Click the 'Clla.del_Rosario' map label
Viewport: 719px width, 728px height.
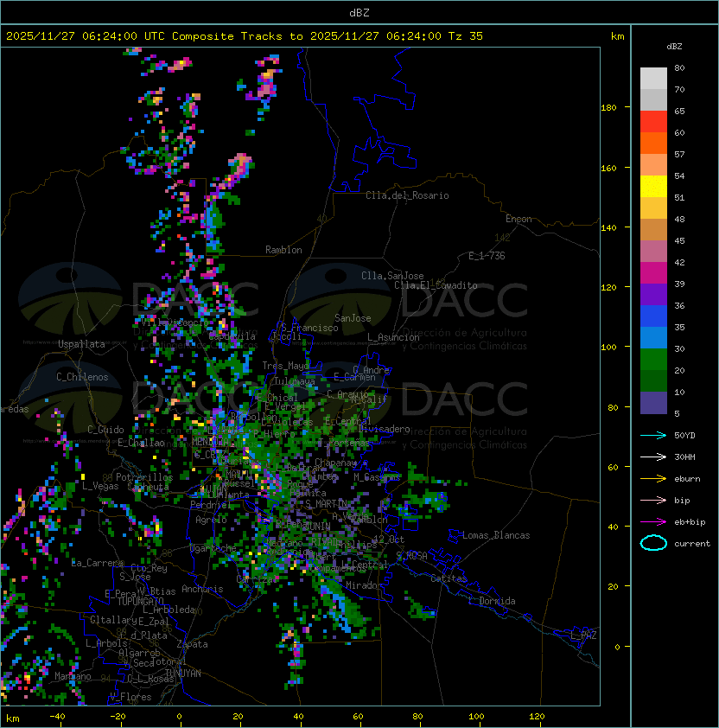tap(407, 195)
